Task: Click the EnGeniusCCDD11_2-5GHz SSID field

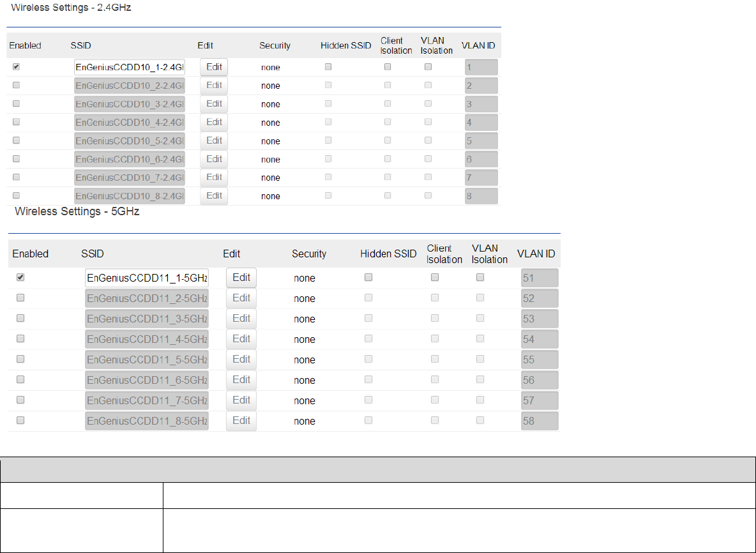Action: 147,298
